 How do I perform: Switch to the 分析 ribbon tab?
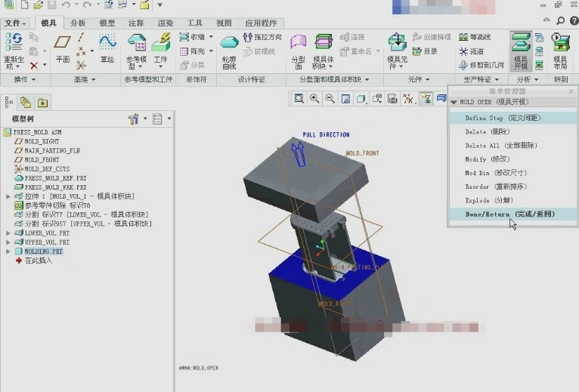pos(78,23)
